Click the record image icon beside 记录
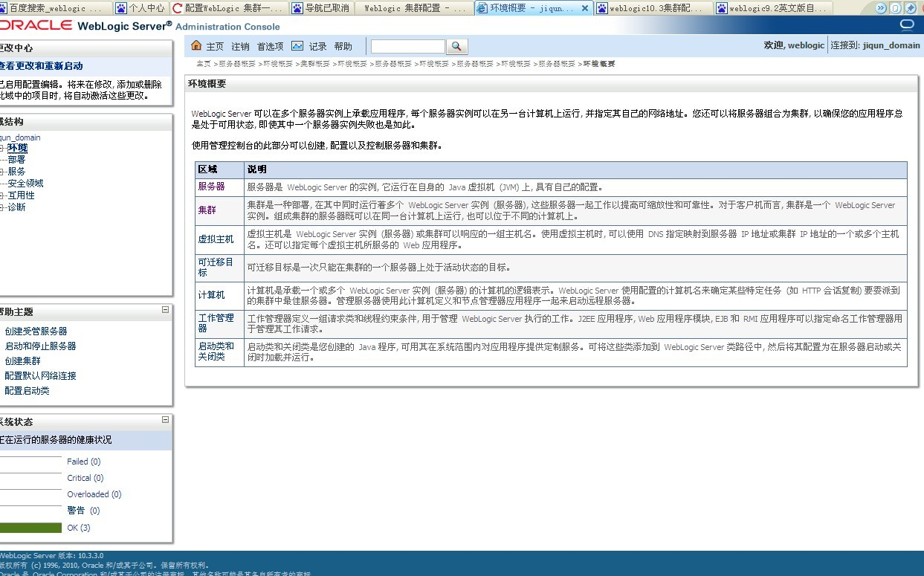The image size is (924, 576). pos(297,46)
